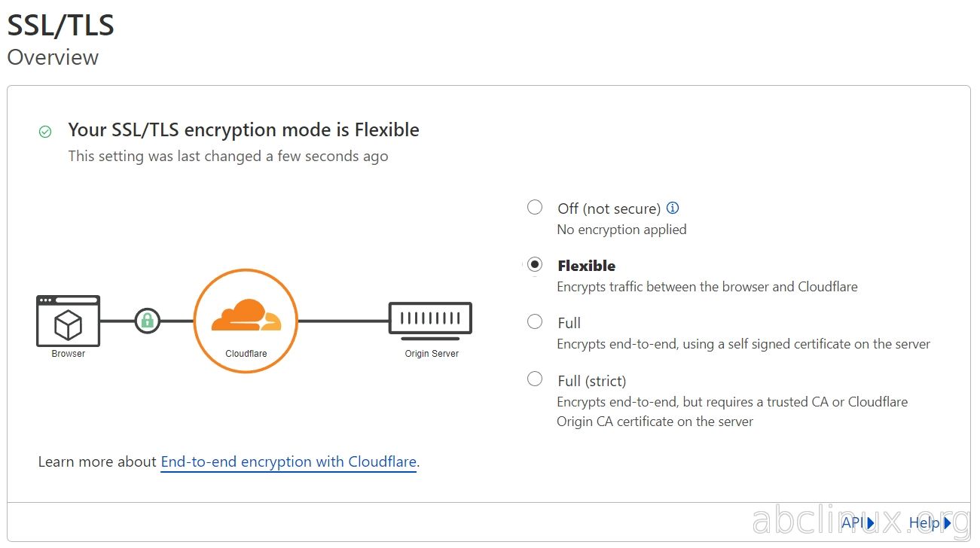Click the Flexible option label
The image size is (980, 548).
tap(586, 266)
